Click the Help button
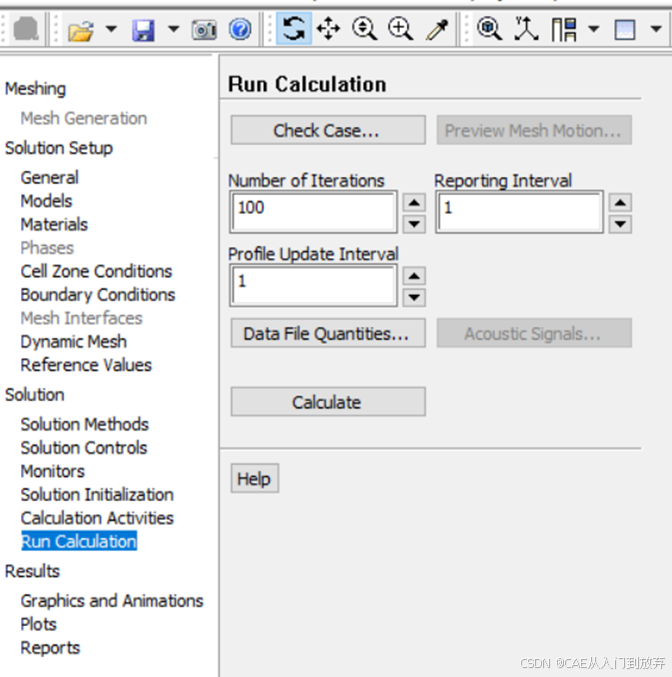672x677 pixels. [x=255, y=478]
